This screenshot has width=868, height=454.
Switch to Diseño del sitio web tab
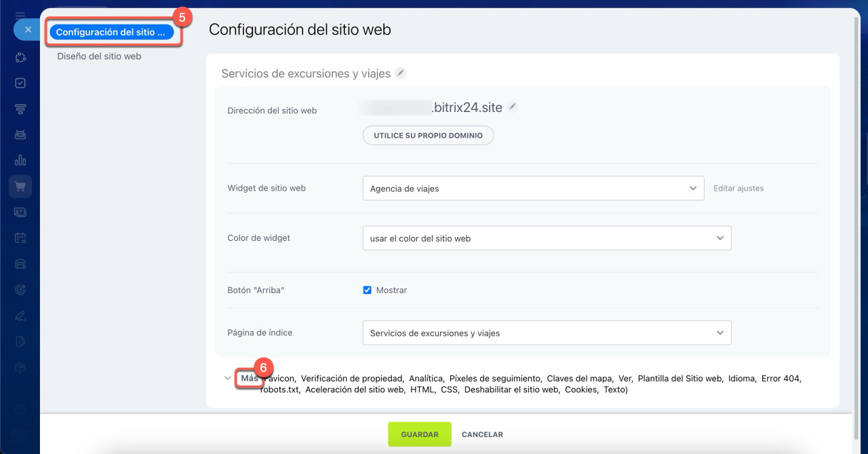click(x=99, y=56)
